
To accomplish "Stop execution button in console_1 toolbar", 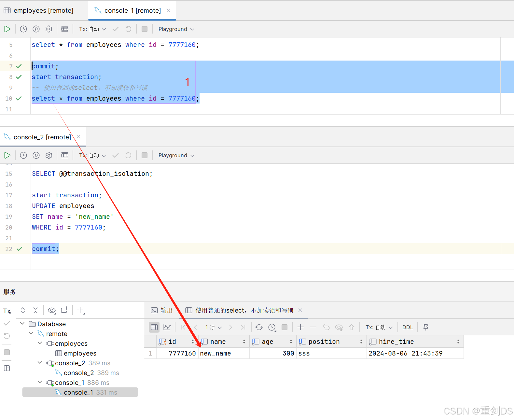I will click(x=145, y=29).
